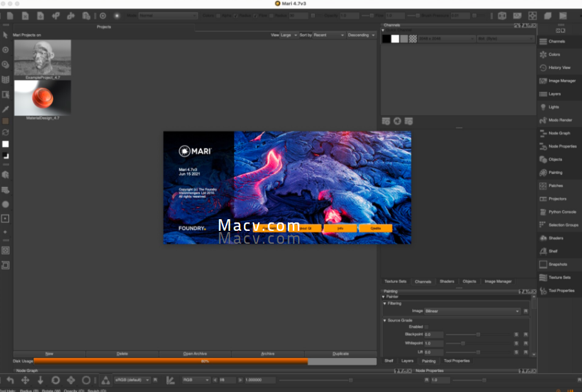Open the Sort by Recent dropdown
This screenshot has height=392, width=582.
tap(328, 35)
